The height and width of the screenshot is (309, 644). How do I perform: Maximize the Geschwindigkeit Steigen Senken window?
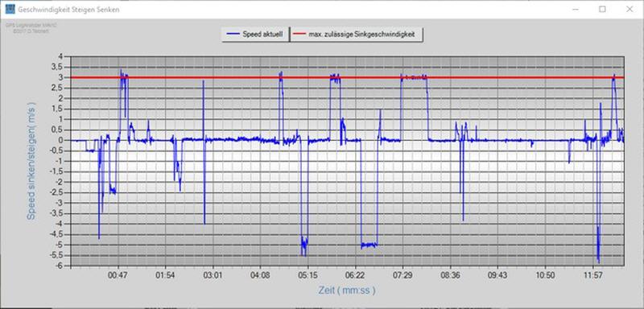click(x=602, y=9)
